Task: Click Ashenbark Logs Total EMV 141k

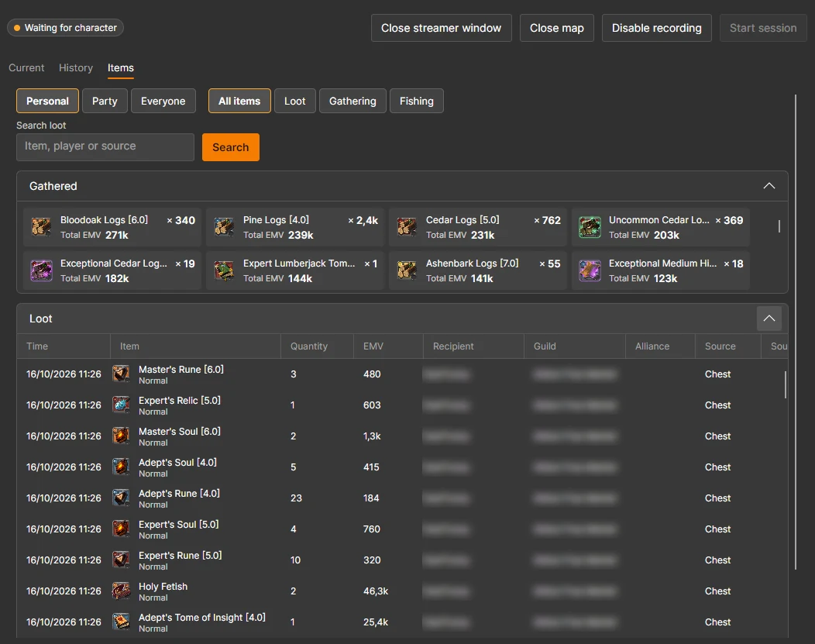Action: (460, 278)
